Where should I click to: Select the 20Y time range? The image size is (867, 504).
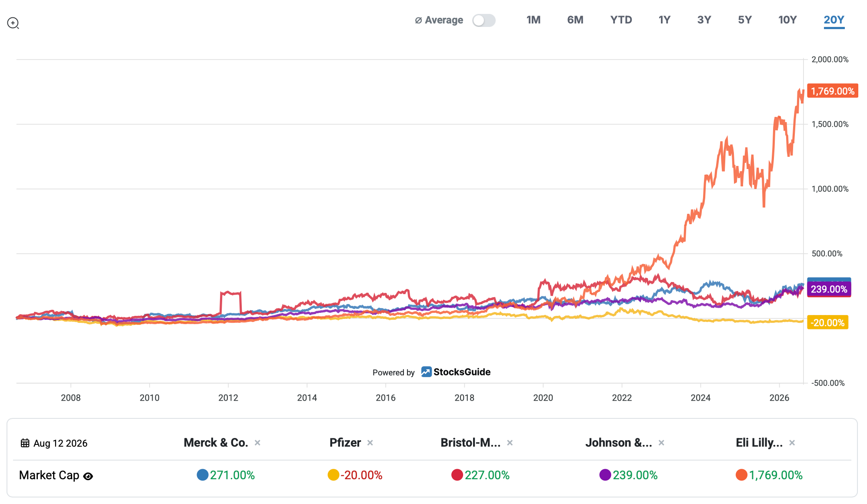(834, 20)
